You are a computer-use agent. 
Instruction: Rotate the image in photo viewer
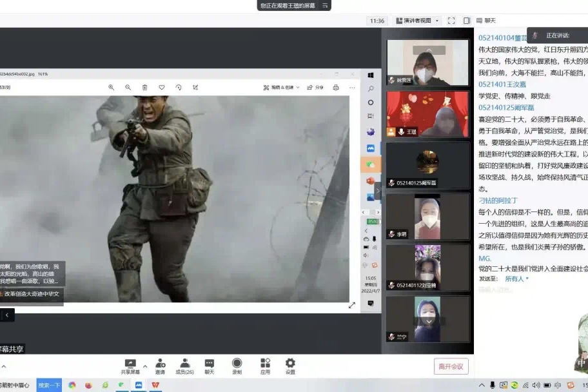tap(179, 88)
